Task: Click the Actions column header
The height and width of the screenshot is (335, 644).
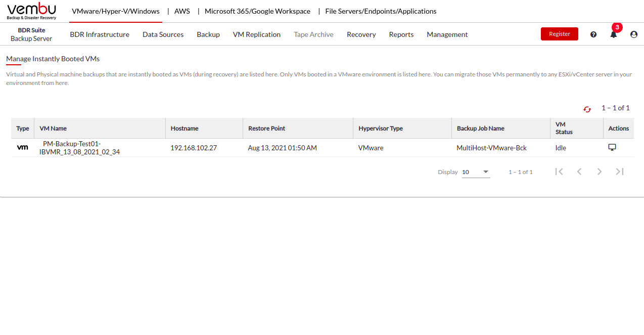Action: coord(619,129)
